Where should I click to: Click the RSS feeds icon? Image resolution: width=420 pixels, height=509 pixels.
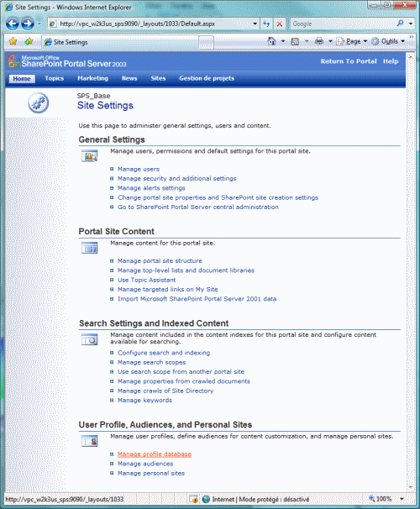click(295, 41)
